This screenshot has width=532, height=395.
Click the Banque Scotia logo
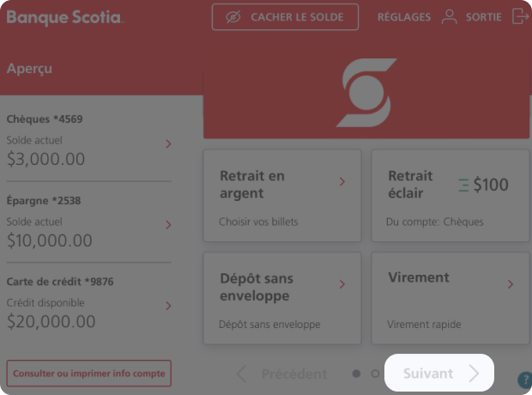click(65, 18)
